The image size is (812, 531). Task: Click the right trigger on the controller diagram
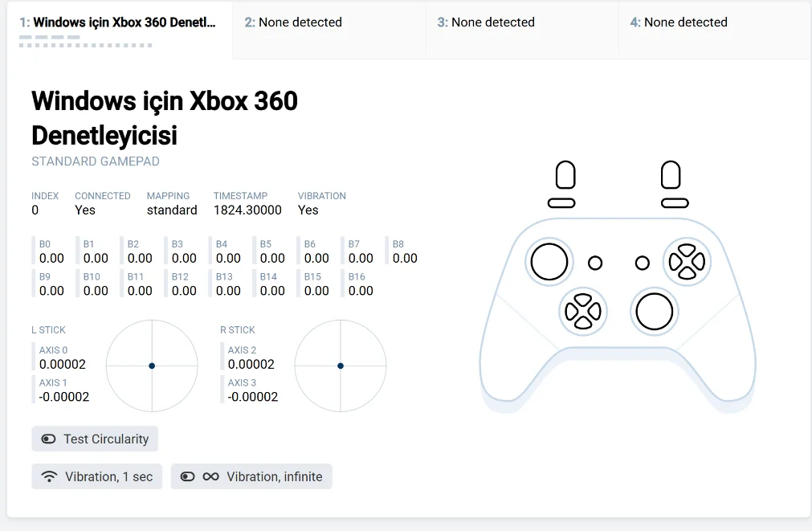671,175
